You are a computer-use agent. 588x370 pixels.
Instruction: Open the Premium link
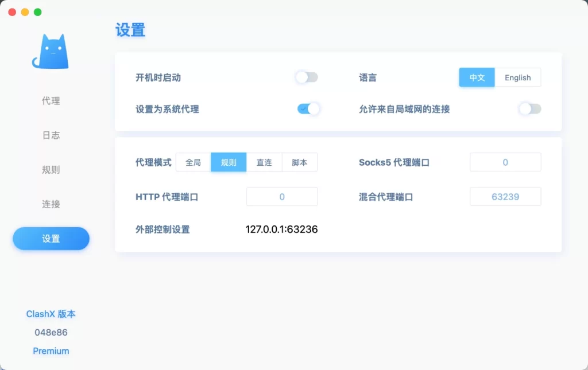tap(51, 350)
